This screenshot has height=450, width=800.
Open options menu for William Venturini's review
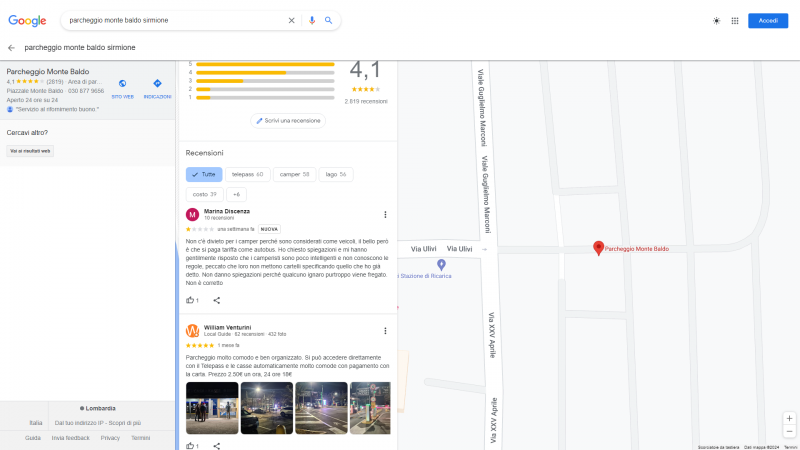tap(385, 330)
